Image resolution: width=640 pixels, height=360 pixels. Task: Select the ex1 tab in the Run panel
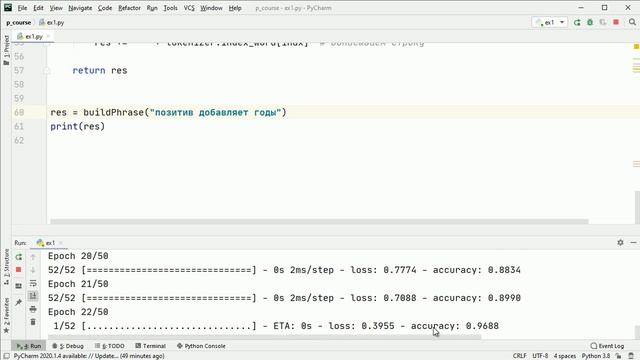(46, 243)
